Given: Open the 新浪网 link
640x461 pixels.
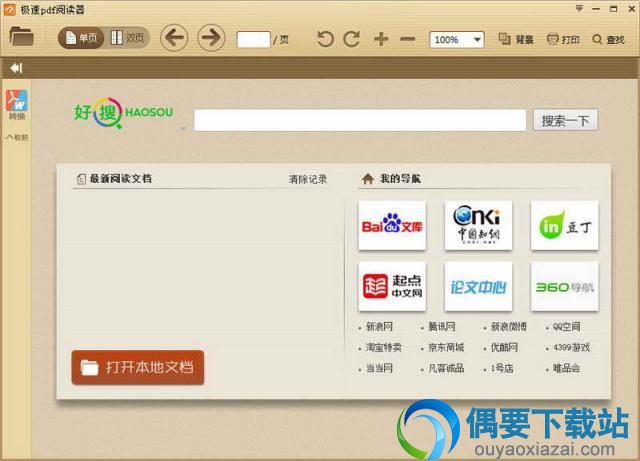Looking at the screenshot, I should pos(379,326).
